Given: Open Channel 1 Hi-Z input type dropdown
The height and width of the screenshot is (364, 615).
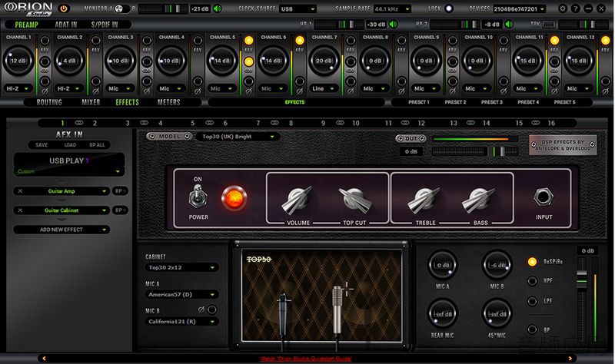Looking at the screenshot, I should point(18,88).
